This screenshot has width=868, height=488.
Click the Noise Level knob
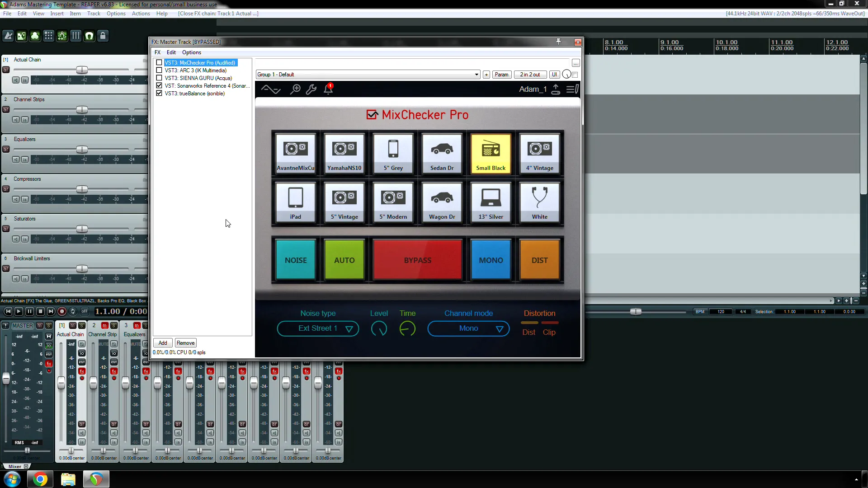[x=379, y=329]
